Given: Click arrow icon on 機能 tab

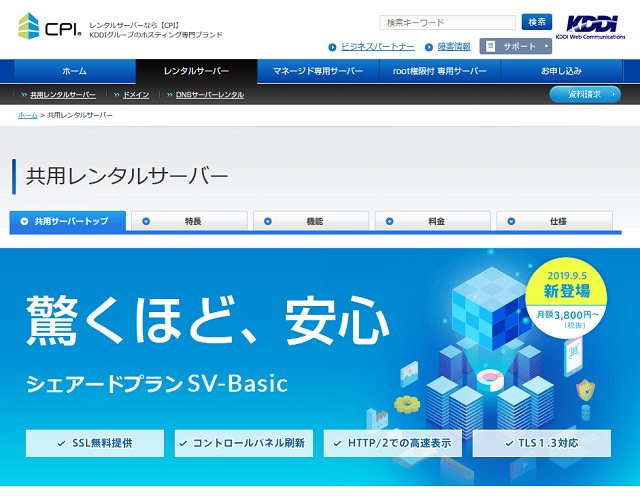Looking at the screenshot, I should click(x=268, y=222).
